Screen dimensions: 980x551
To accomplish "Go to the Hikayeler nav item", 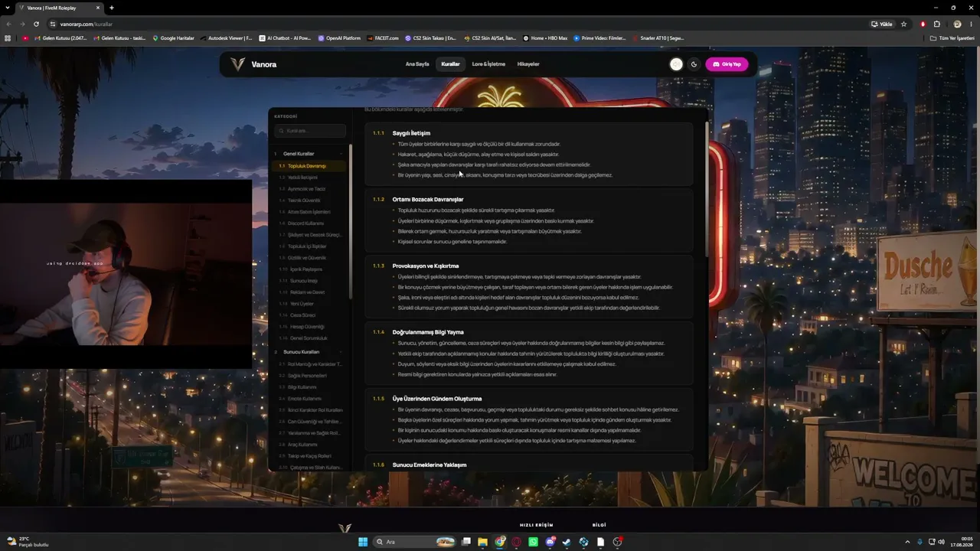I will click(528, 64).
